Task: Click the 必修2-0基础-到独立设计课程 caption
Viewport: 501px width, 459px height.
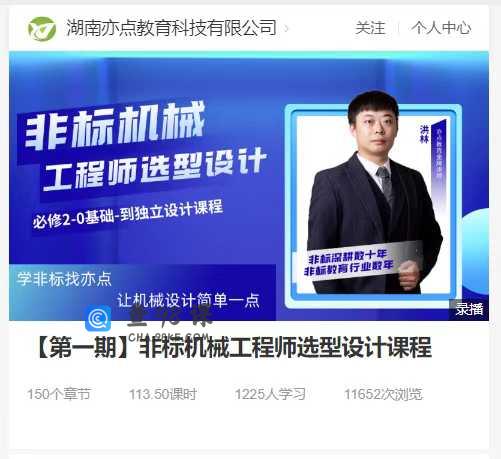Action: tap(128, 214)
